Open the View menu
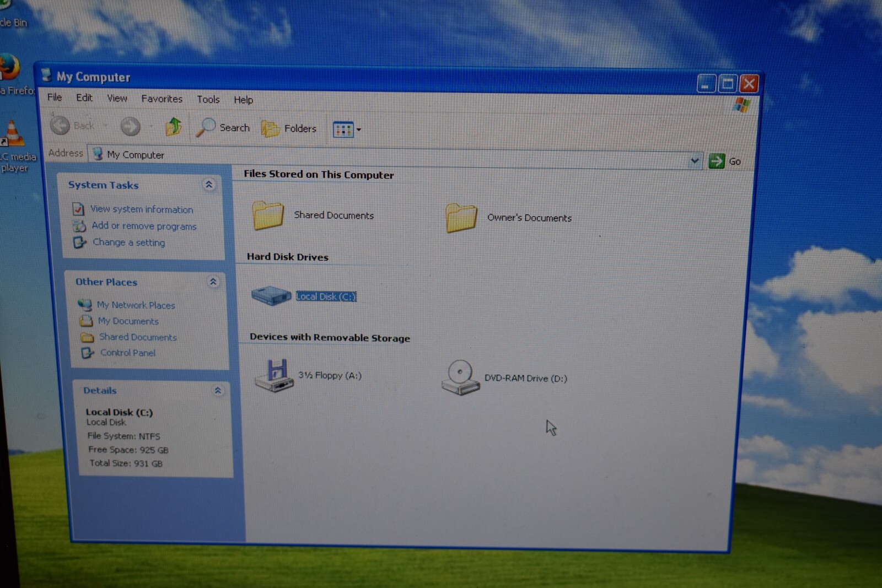This screenshot has width=882, height=588. click(117, 98)
